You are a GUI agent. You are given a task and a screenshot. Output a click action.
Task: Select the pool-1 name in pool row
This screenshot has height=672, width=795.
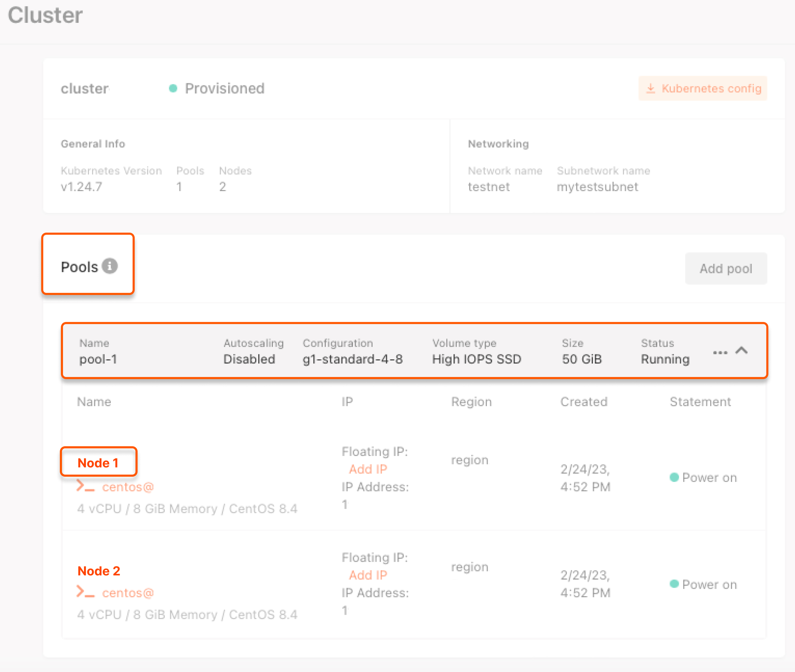coord(98,359)
